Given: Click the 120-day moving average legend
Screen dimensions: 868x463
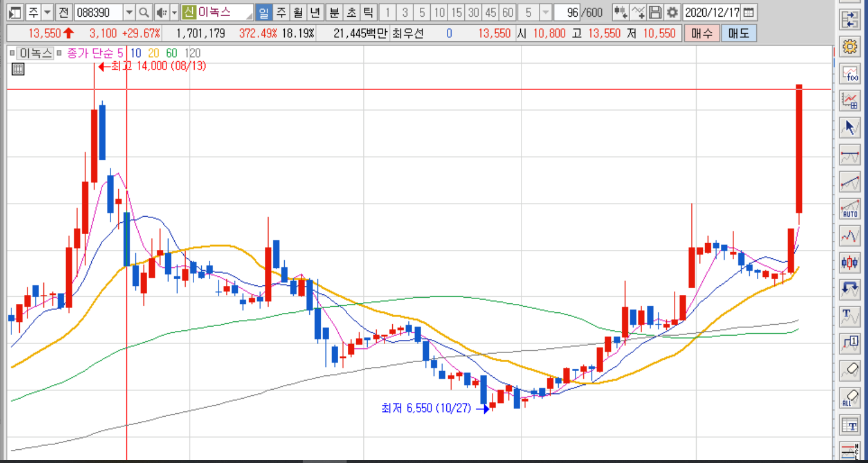Looking at the screenshot, I should (193, 53).
